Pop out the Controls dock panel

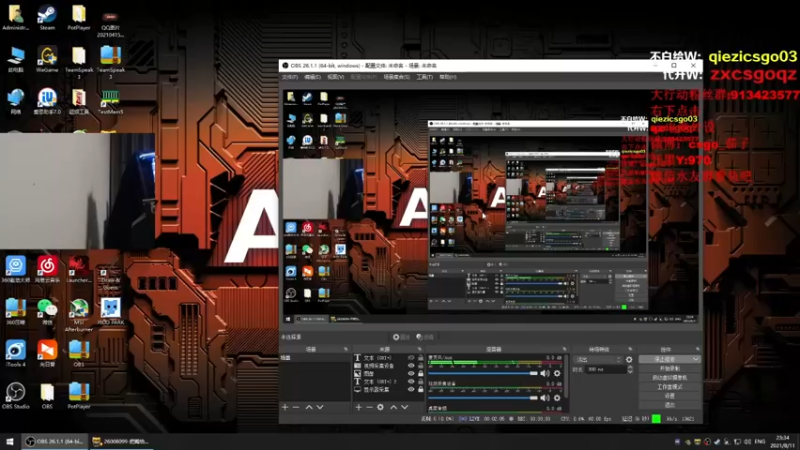click(697, 349)
